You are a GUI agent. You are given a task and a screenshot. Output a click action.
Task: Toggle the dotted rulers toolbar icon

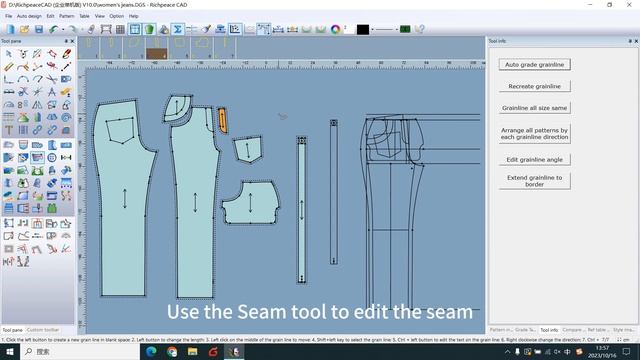tap(264, 29)
